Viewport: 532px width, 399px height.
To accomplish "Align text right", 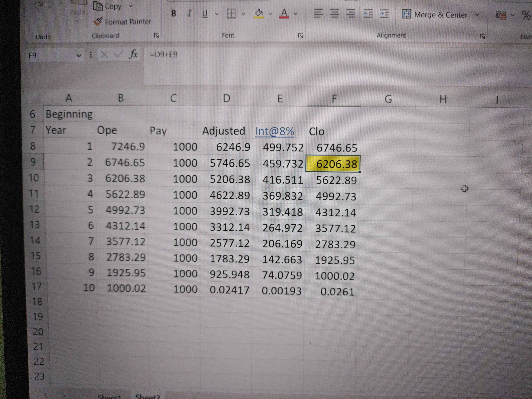I will [x=350, y=14].
